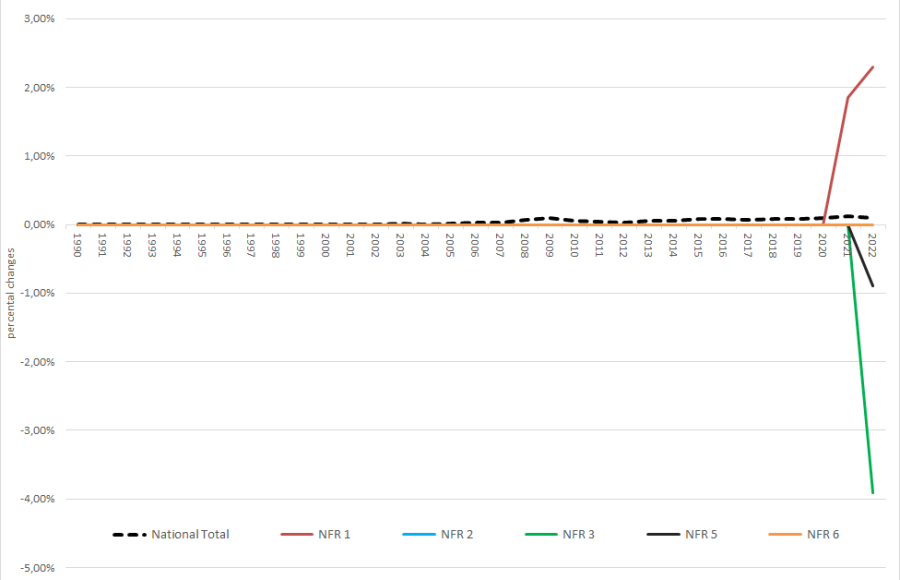Select the 2022 year label on the axis
Image resolution: width=900 pixels, height=580 pixels.
[x=872, y=245]
